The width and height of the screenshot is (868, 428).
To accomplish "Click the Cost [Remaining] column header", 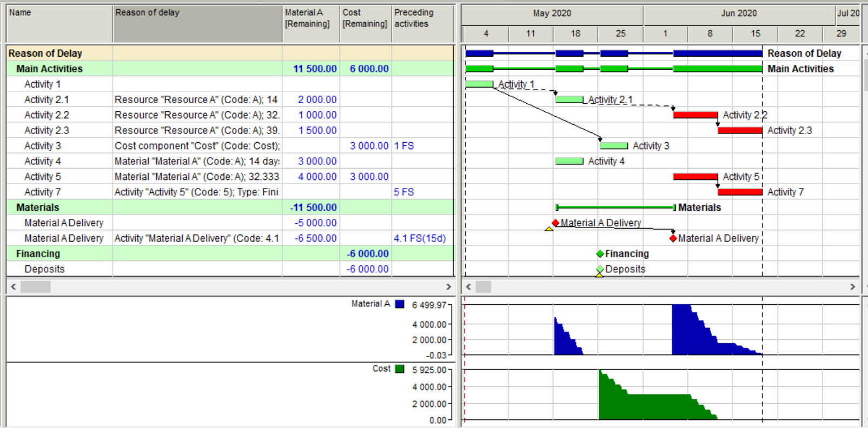I will coord(366,24).
